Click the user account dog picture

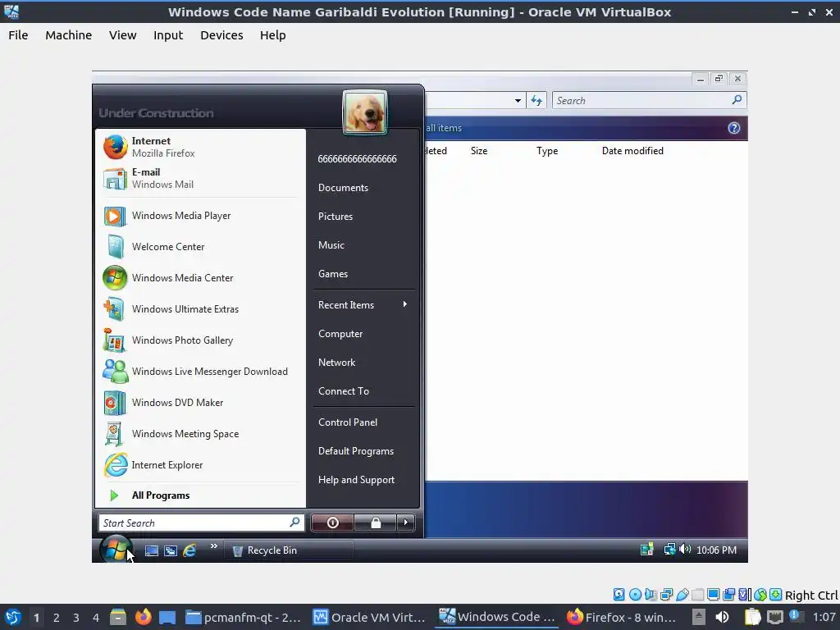tap(365, 112)
